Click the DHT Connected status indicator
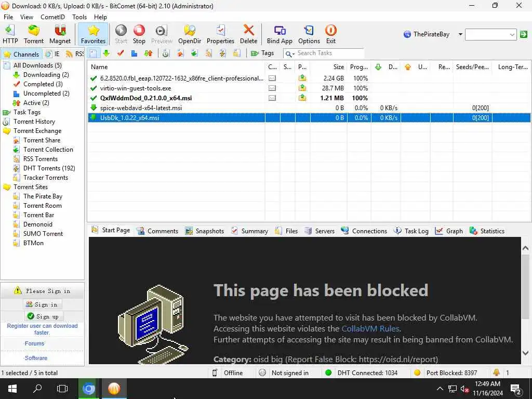Image resolution: width=532 pixels, height=399 pixels. [362, 373]
